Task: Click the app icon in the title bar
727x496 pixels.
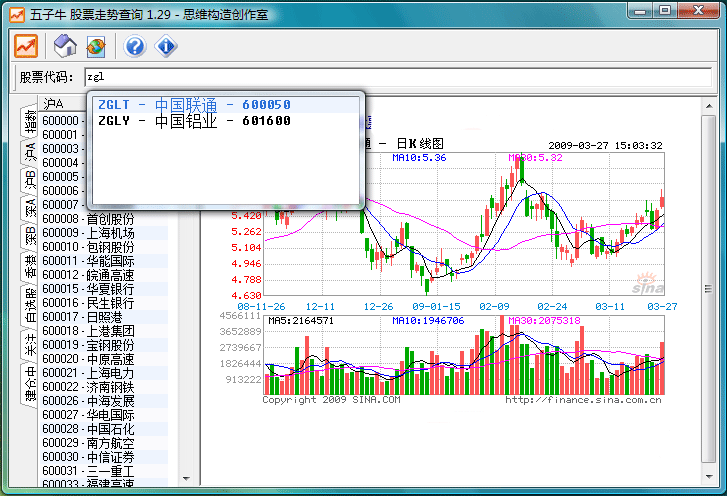Action: click(17, 15)
